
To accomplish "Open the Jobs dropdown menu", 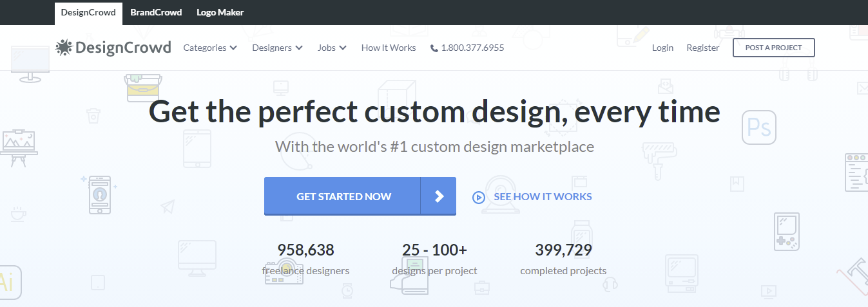I will point(332,48).
